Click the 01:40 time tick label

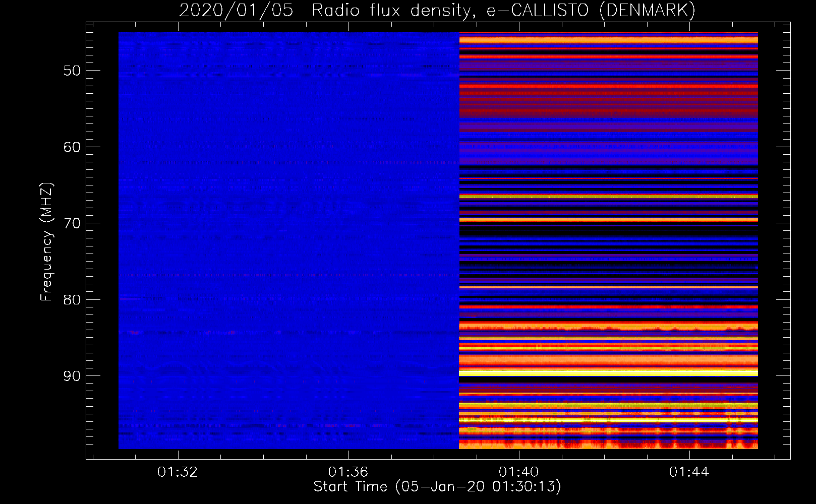pyautogui.click(x=518, y=472)
